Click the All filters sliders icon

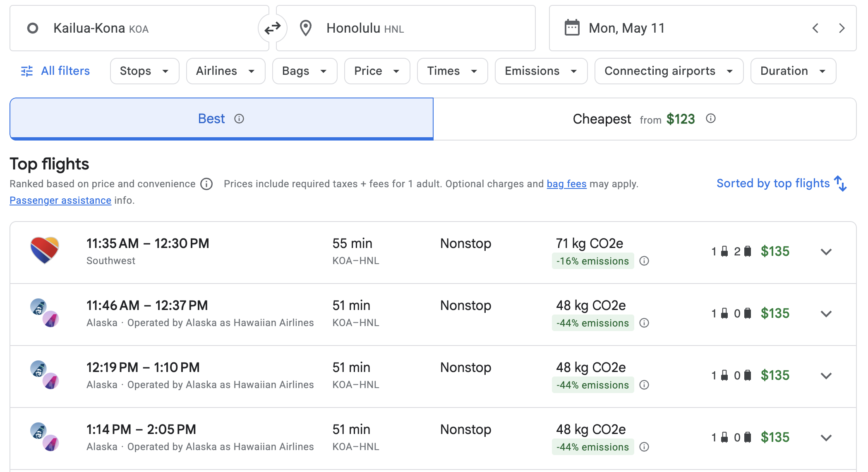point(27,71)
